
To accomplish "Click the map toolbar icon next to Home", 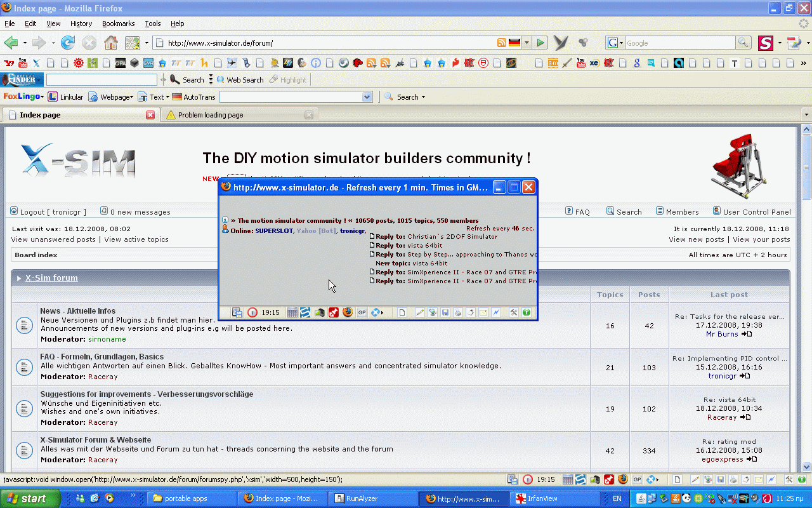I will pyautogui.click(x=133, y=43).
